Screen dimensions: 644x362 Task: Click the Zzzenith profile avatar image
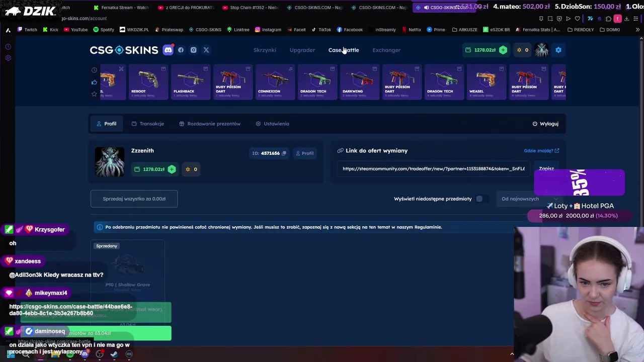(x=110, y=162)
